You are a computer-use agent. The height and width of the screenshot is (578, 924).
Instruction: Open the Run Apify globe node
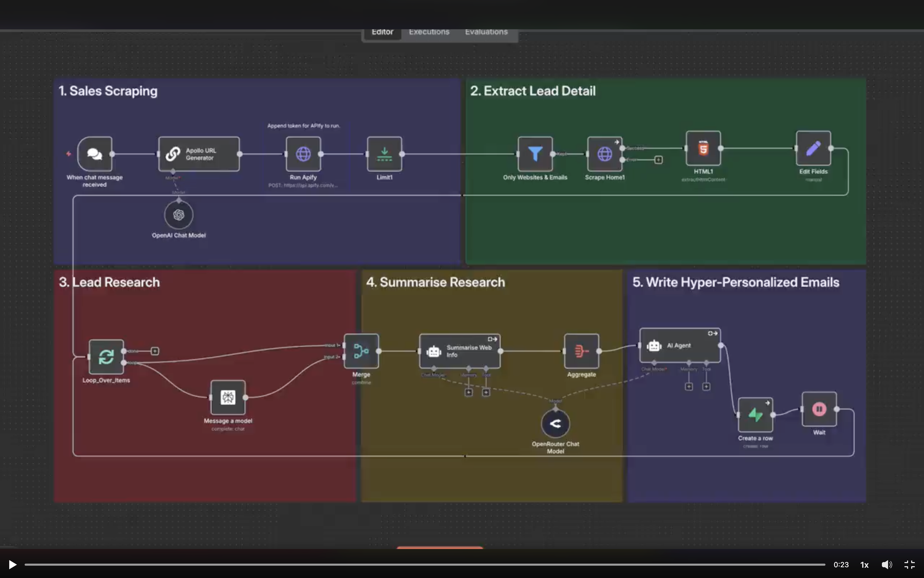(x=303, y=154)
